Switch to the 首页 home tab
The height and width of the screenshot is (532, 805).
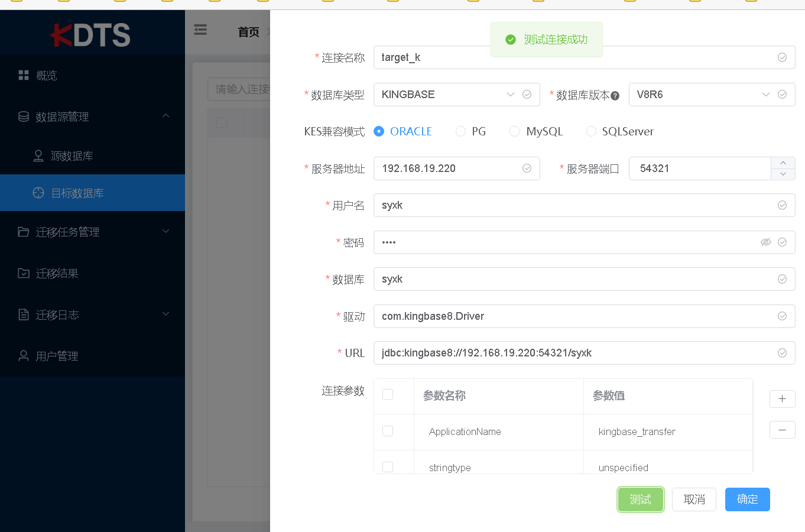pyautogui.click(x=248, y=32)
